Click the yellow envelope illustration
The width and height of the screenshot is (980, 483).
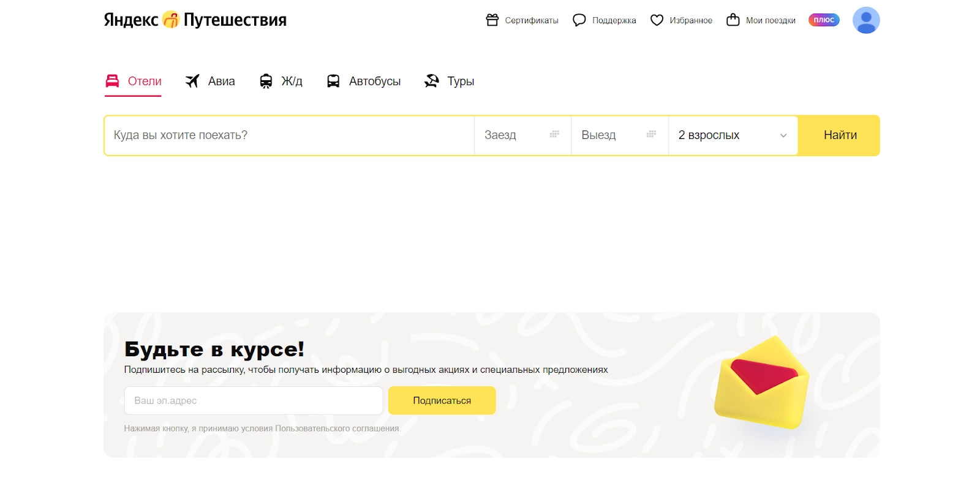click(x=763, y=382)
